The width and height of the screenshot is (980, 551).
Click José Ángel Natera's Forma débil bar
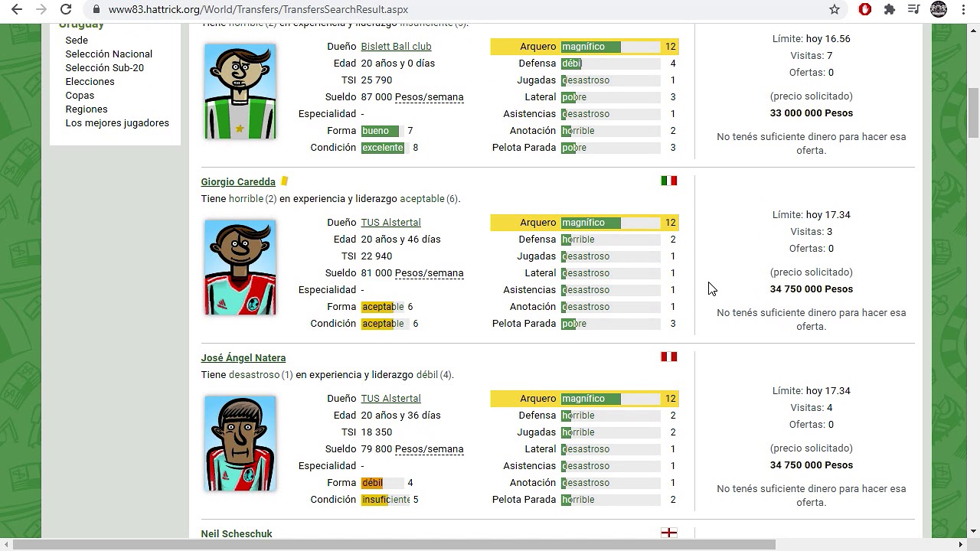pyautogui.click(x=382, y=482)
